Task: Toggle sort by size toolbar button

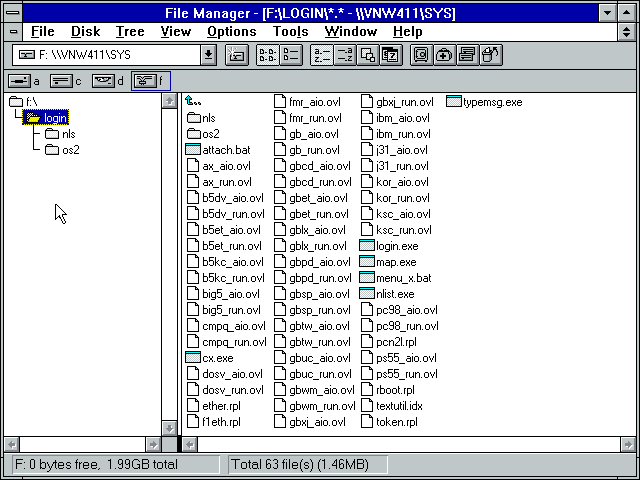Action: [x=368, y=55]
